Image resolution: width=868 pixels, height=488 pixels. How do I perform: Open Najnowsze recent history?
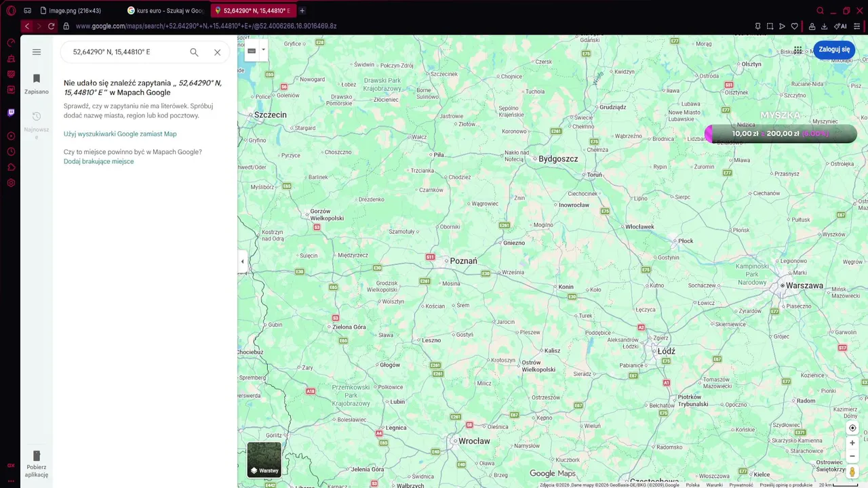click(x=37, y=125)
